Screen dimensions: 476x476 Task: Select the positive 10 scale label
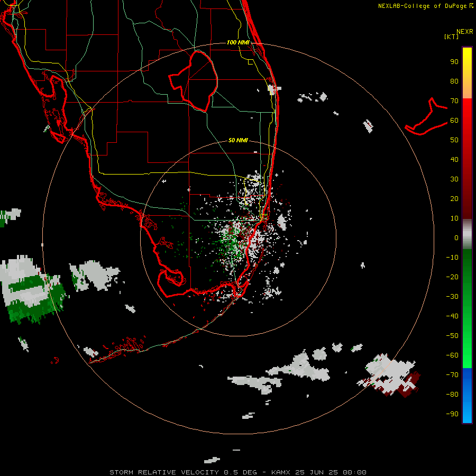pyautogui.click(x=454, y=218)
